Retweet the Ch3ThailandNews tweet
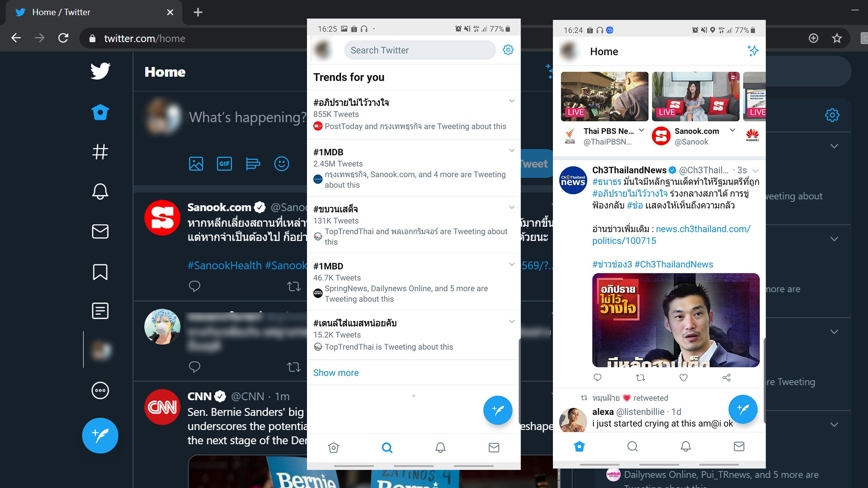Image resolution: width=868 pixels, height=488 pixels. point(641,378)
